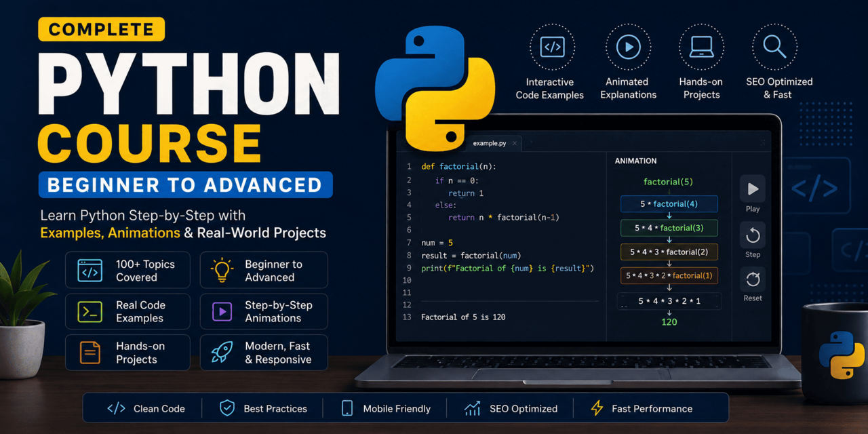Click the Animated Explanations label
The width and height of the screenshot is (868, 434).
click(x=628, y=88)
